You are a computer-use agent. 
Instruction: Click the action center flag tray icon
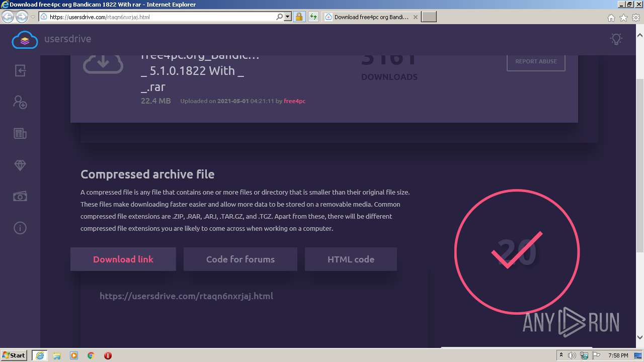[596, 355]
